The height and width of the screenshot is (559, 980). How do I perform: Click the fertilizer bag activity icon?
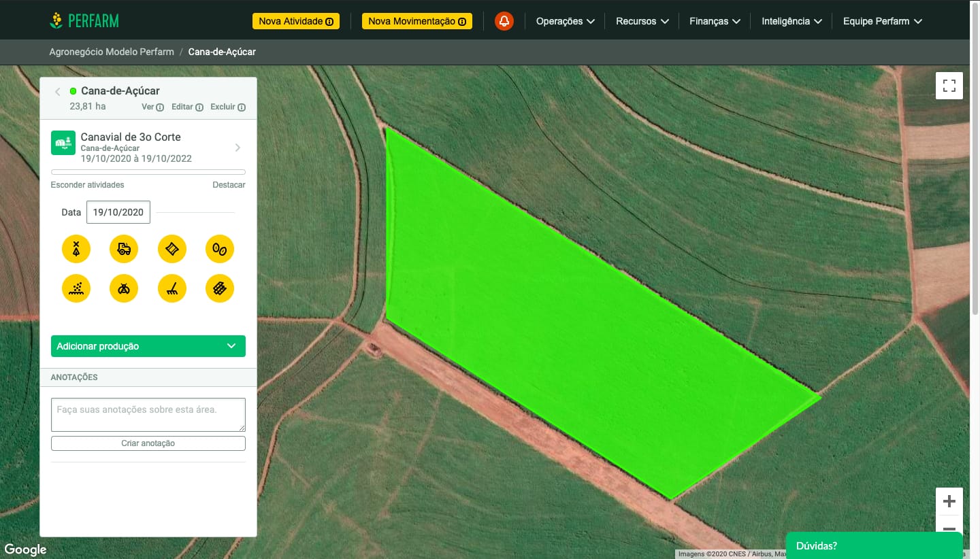171,249
